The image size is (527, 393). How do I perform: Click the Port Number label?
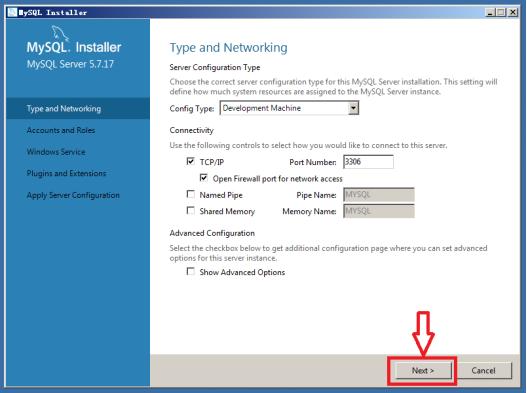pyautogui.click(x=313, y=162)
